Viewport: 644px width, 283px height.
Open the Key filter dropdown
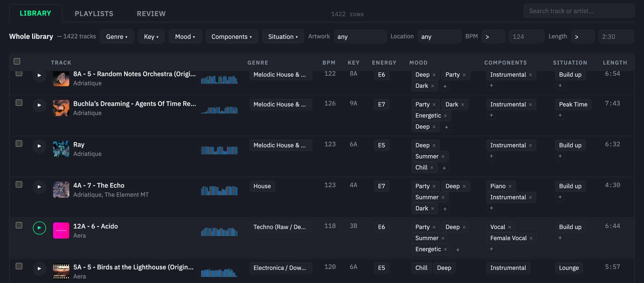click(151, 37)
